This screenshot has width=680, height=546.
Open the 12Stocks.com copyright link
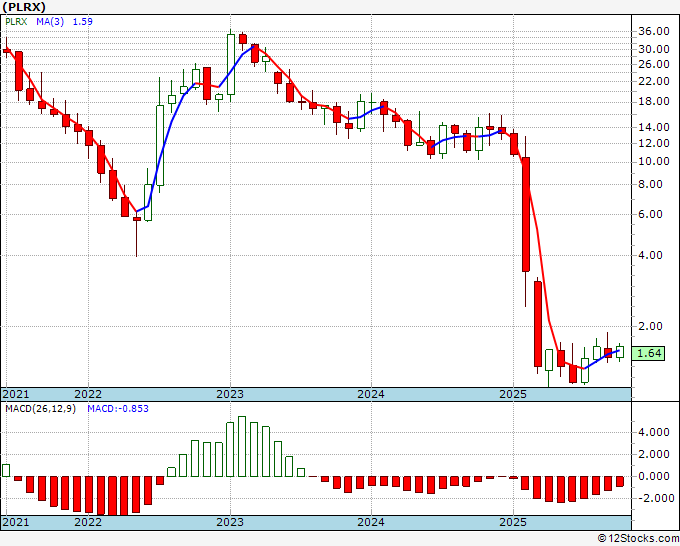pos(638,539)
